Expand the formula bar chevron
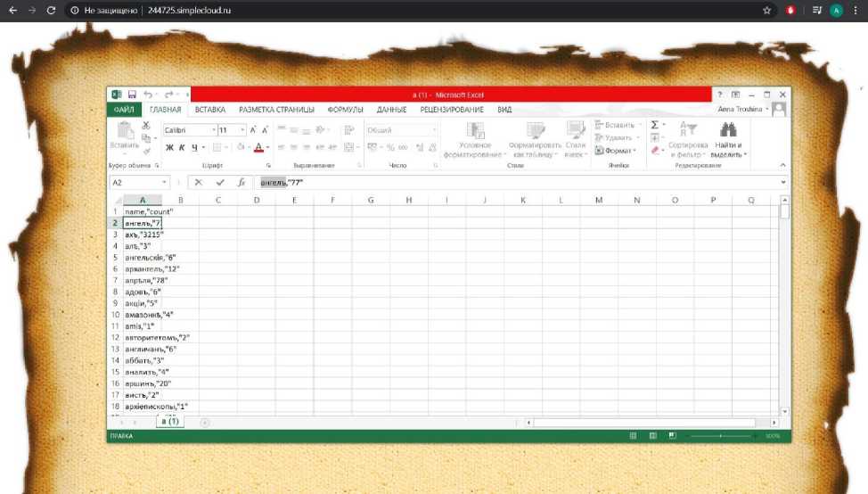868x494 pixels. pos(782,182)
